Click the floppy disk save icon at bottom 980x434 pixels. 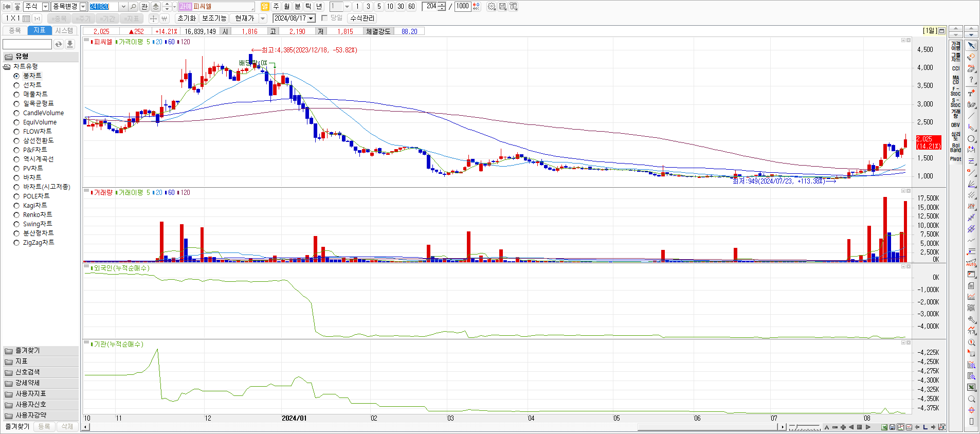(x=893, y=427)
